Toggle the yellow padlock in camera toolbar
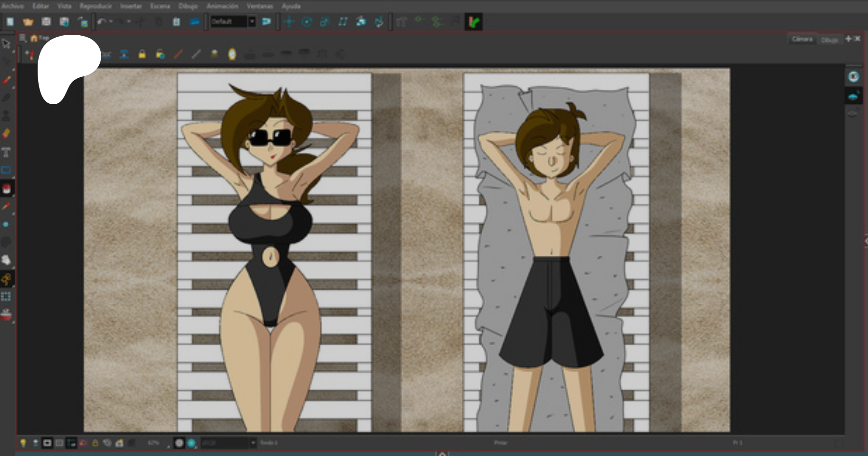Viewport: 868px width, 456px height. [x=142, y=54]
